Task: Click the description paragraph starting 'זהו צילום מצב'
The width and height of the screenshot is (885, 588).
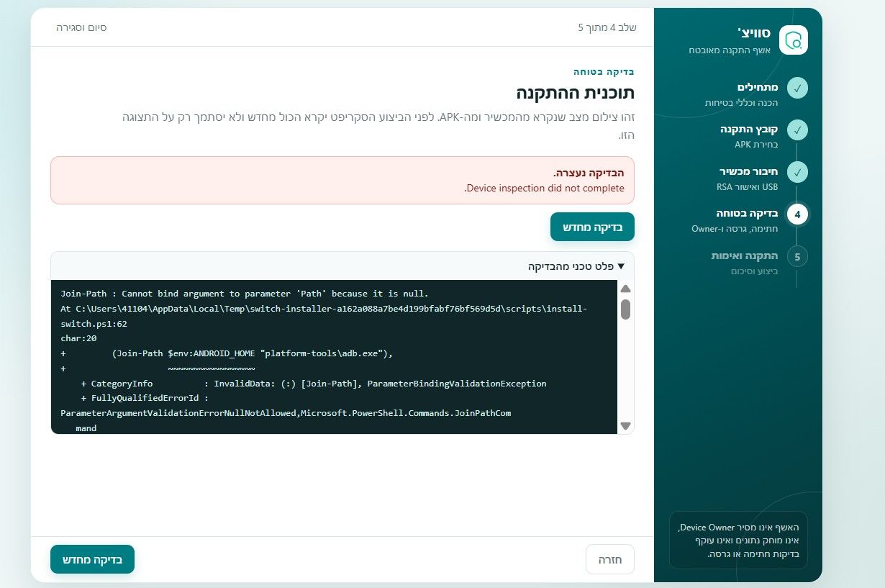Action: pyautogui.click(x=378, y=125)
